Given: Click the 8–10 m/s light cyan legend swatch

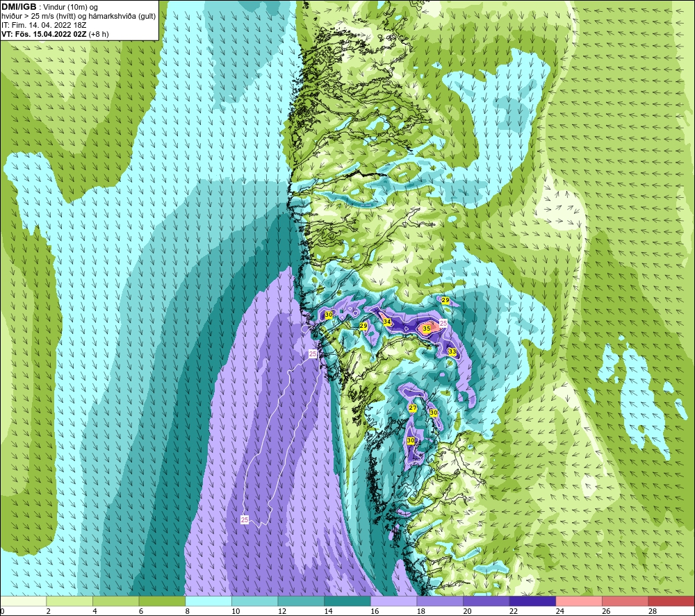Looking at the screenshot, I should (x=208, y=601).
